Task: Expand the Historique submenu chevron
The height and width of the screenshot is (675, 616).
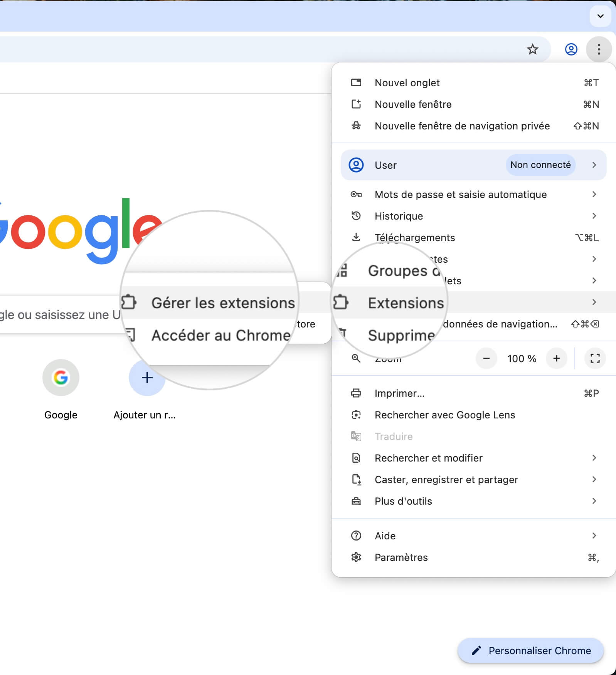Action: pos(594,216)
